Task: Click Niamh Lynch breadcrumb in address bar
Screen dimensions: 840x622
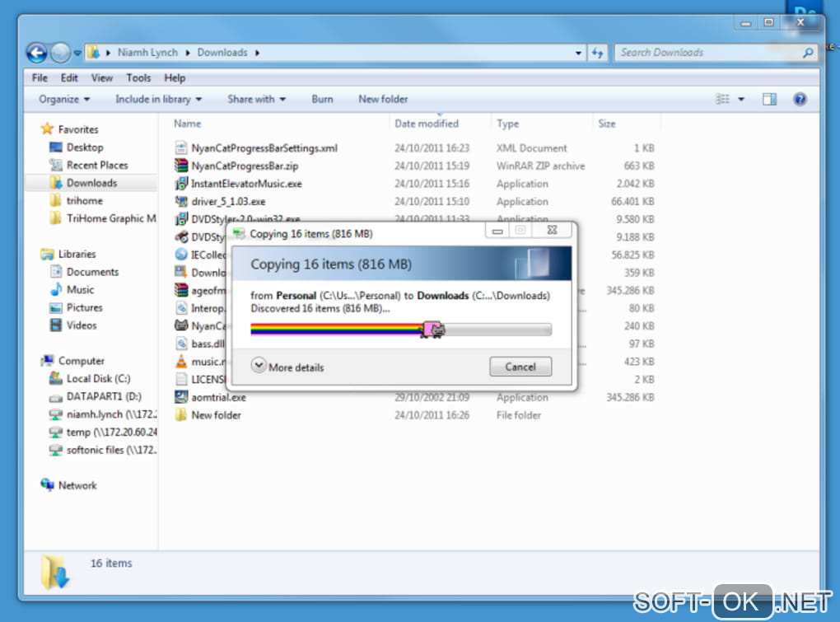Action: pyautogui.click(x=147, y=53)
